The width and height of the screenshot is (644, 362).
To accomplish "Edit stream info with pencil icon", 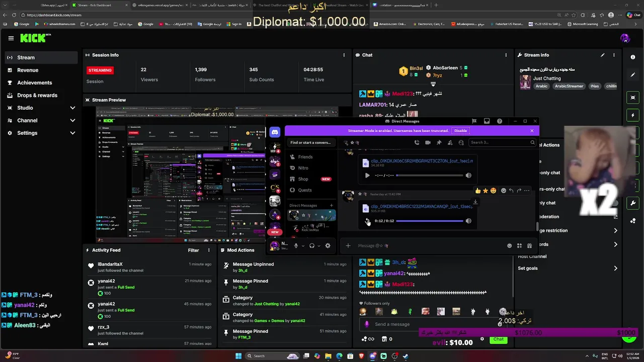I will [603, 55].
